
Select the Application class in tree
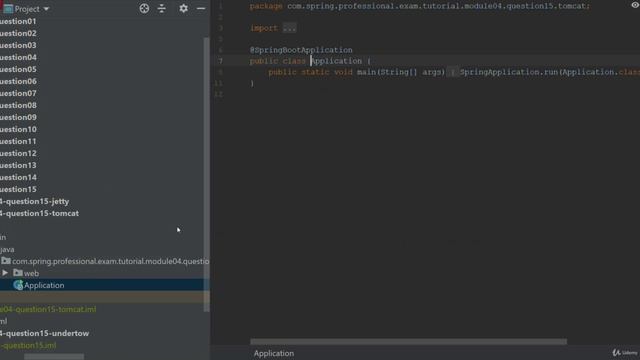point(44,285)
